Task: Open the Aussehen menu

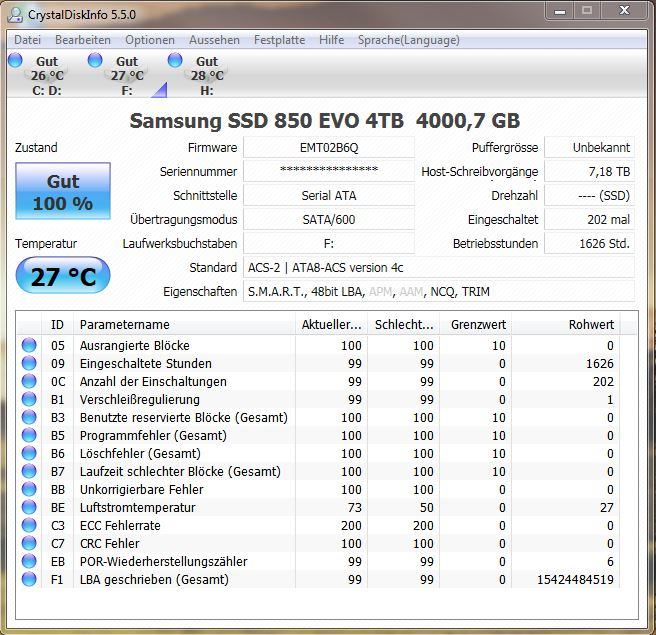Action: point(214,40)
